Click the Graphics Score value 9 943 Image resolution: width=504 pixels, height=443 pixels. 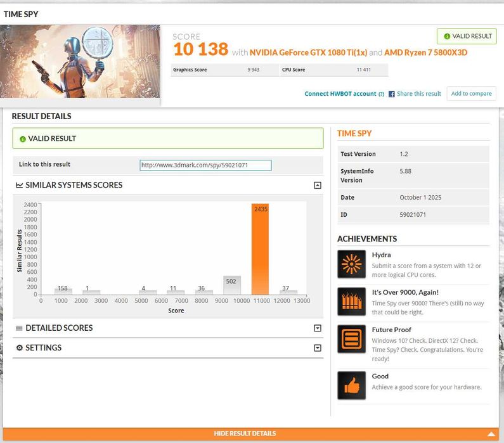point(254,70)
